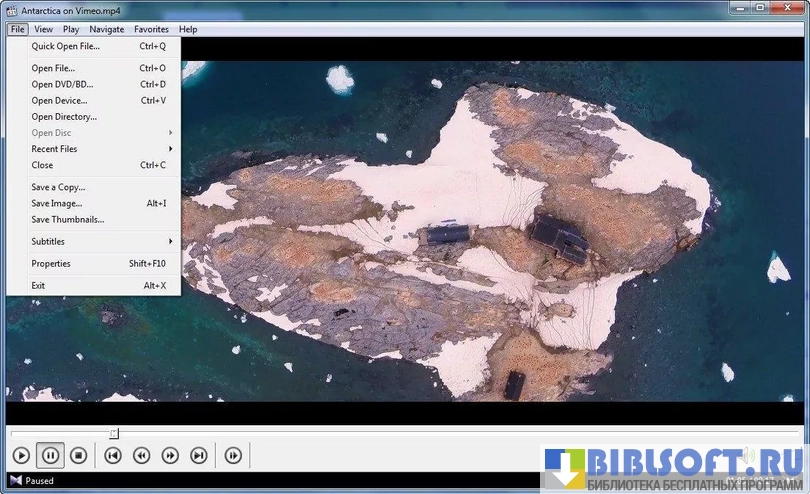This screenshot has height=494, width=810.
Task: Open the View menu
Action: pyautogui.click(x=43, y=30)
